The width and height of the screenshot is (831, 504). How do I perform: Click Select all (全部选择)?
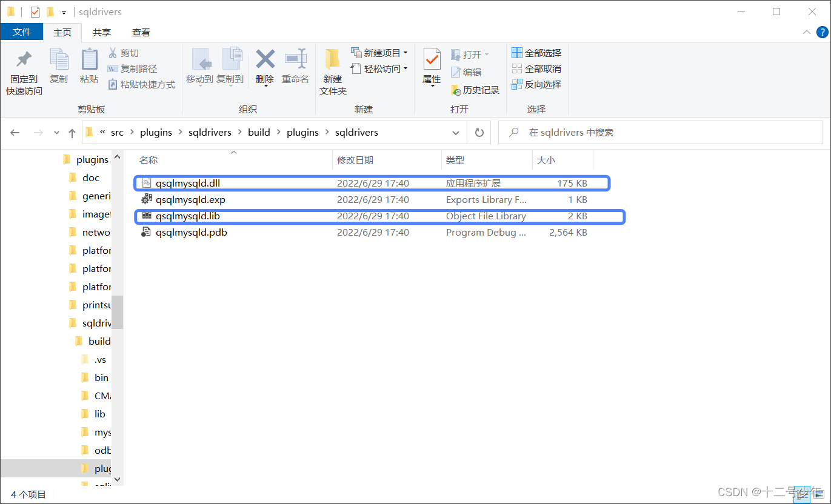pyautogui.click(x=536, y=53)
